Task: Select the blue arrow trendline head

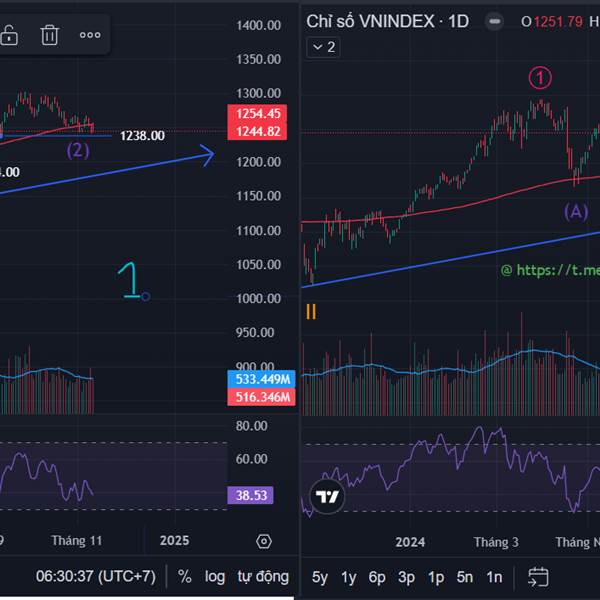Action: 209,155
